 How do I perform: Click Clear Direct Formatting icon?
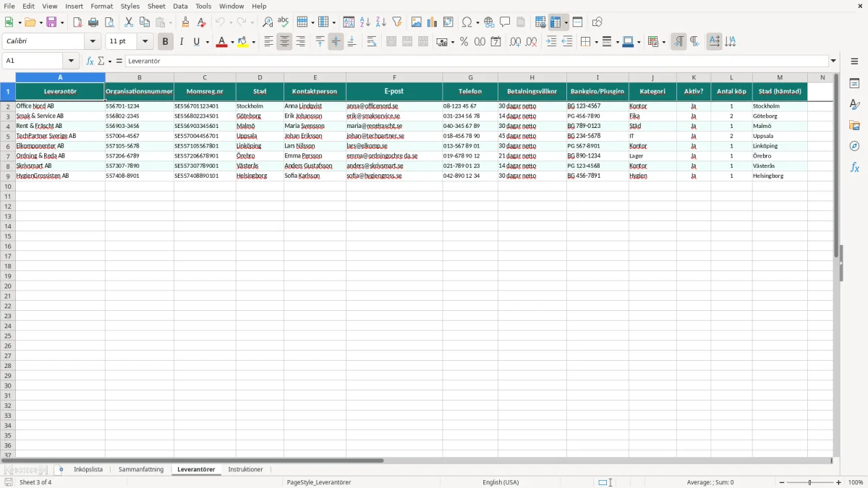pyautogui.click(x=201, y=22)
